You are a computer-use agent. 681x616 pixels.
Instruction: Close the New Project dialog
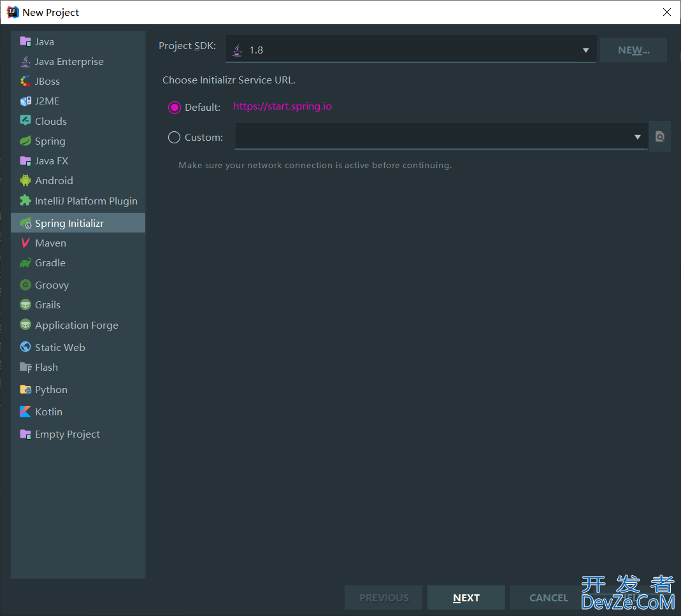coord(667,12)
